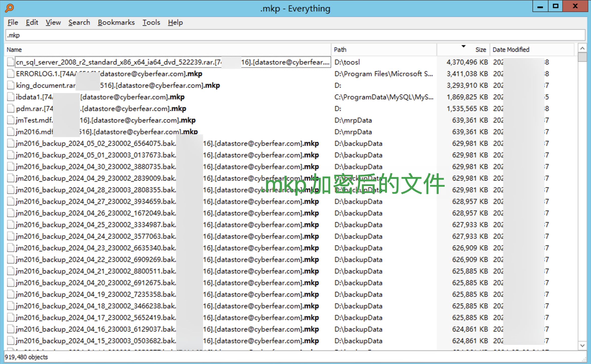The image size is (591, 364).
Task: Click file icon of ERRORLOG.1 row
Action: [11, 74]
